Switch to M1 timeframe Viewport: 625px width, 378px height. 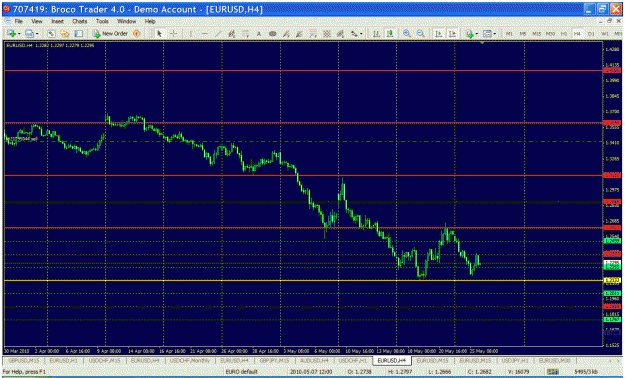pyautogui.click(x=509, y=34)
